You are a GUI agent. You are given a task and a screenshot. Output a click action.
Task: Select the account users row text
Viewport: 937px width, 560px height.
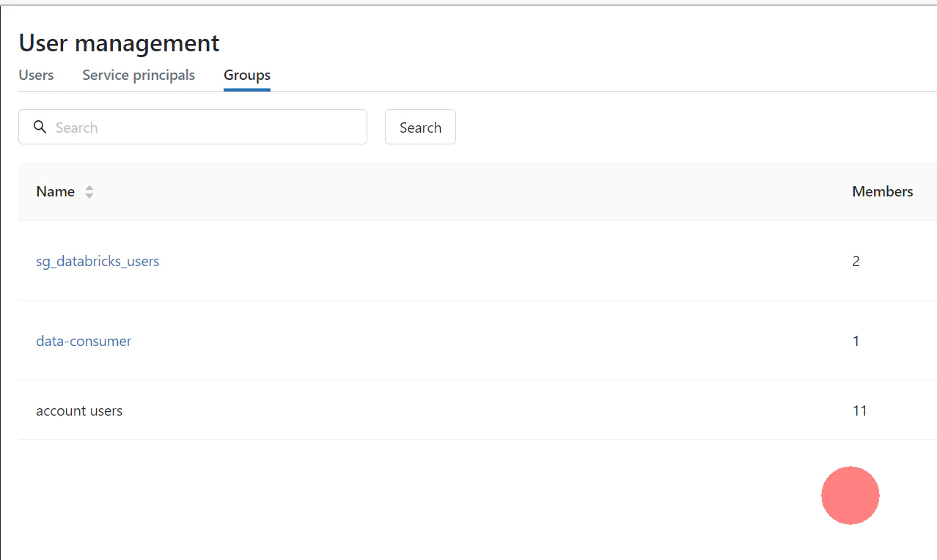79,410
